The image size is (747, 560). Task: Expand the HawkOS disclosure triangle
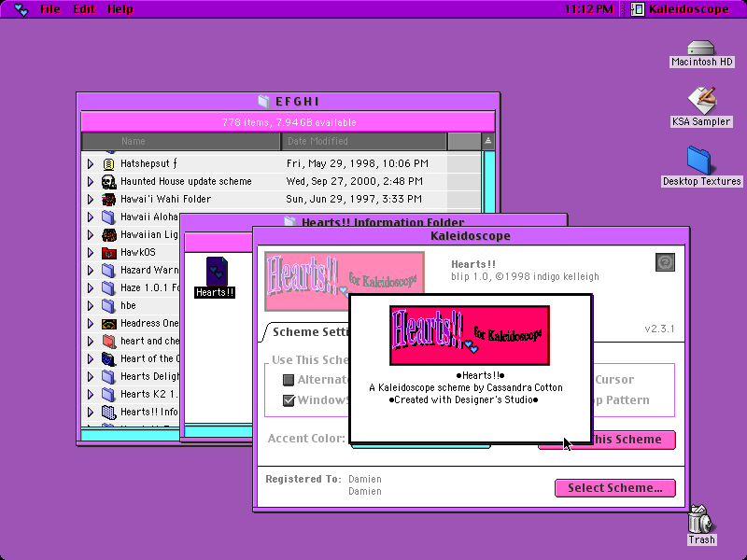click(x=91, y=252)
